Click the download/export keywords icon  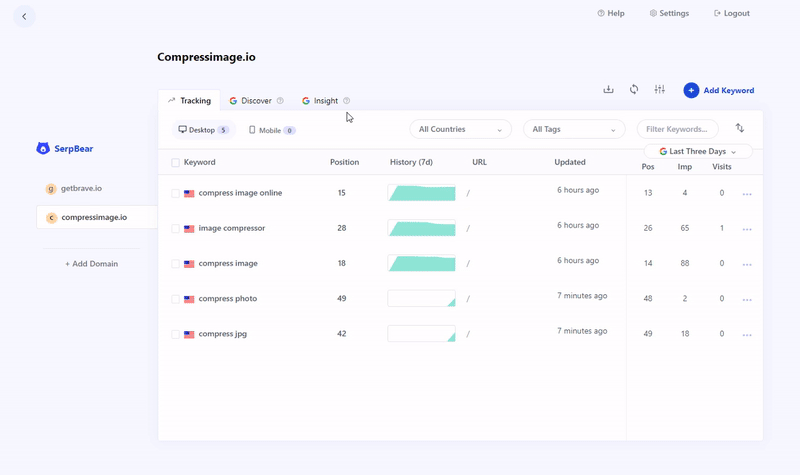(x=608, y=90)
